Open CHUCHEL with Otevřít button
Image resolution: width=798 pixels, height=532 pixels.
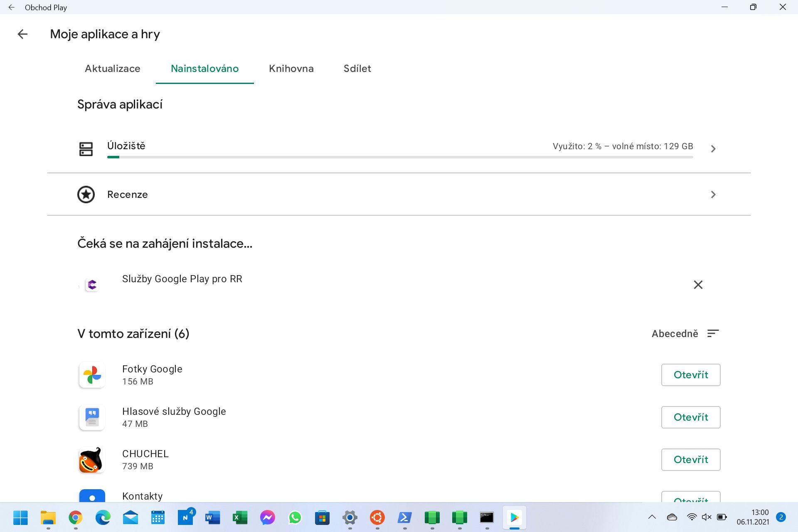tap(691, 460)
